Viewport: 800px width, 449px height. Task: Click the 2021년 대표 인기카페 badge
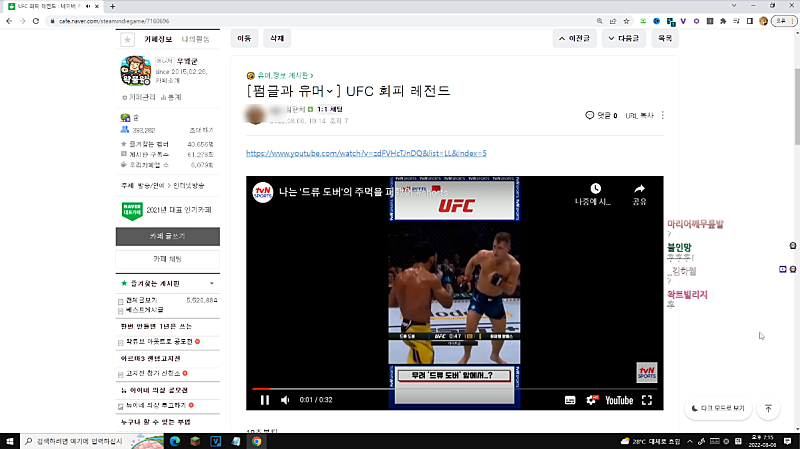(166, 210)
